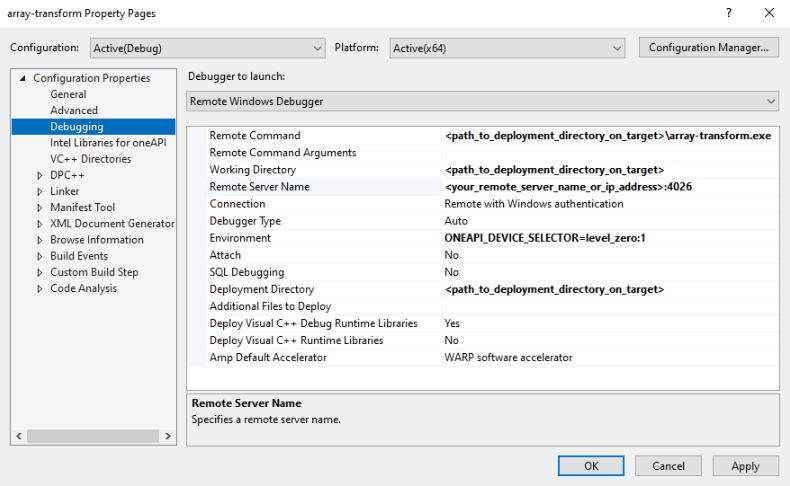This screenshot has width=790, height=486.
Task: Click the Environment property value
Action: [608, 238]
